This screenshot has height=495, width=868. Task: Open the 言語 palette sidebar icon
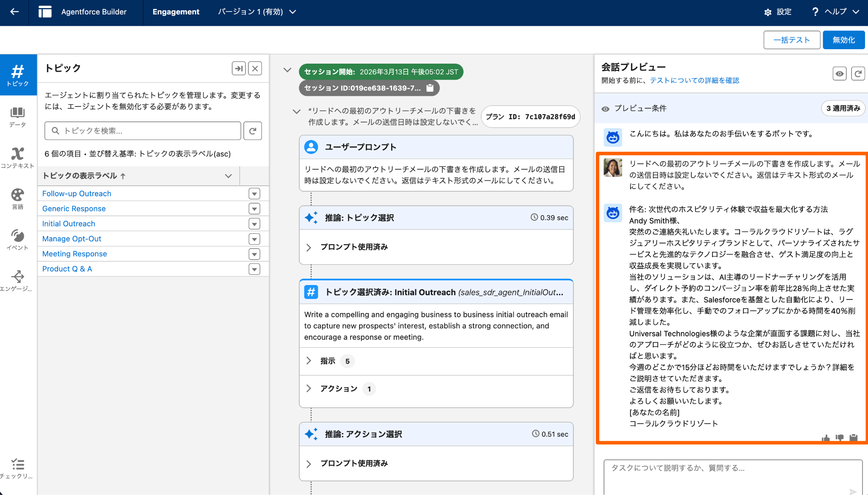tap(17, 199)
